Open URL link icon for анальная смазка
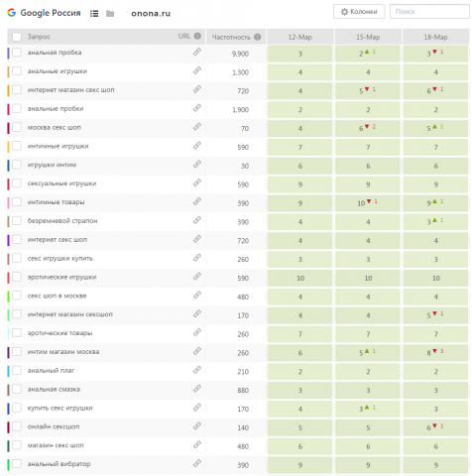Image resolution: width=472 pixels, height=476 pixels. coord(197,389)
